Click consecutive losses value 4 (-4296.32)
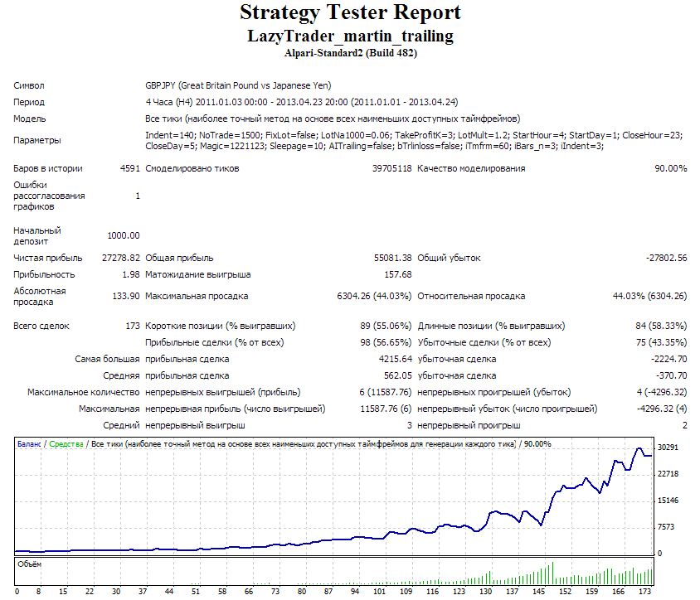700x600 pixels. click(x=662, y=392)
